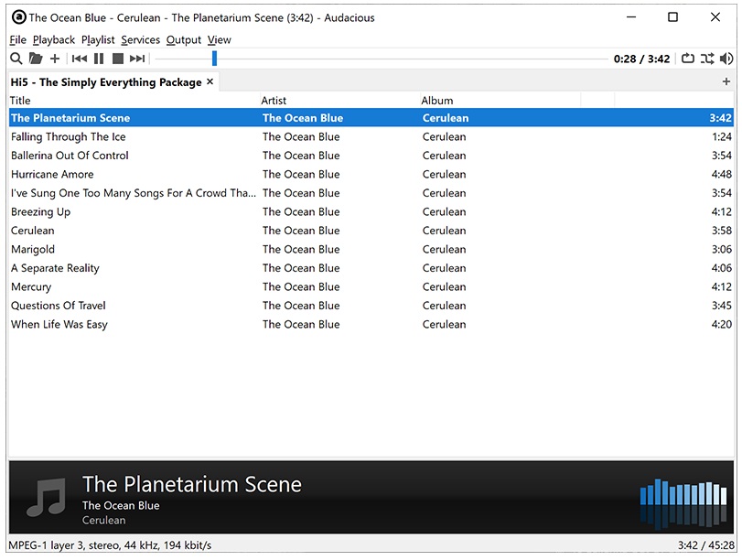Close the Hi5 playlist tab
742x560 pixels.
[x=210, y=81]
